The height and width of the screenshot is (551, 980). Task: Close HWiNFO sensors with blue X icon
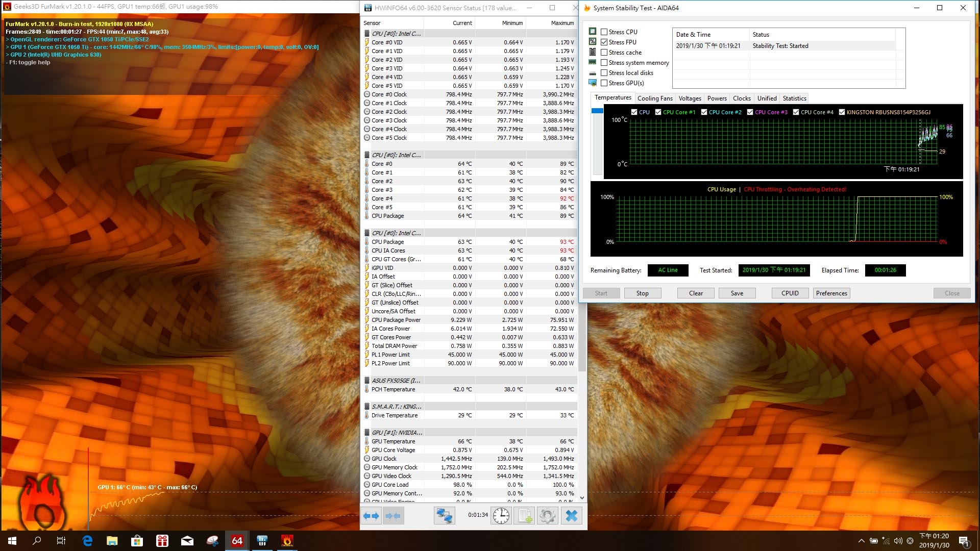pyautogui.click(x=572, y=516)
